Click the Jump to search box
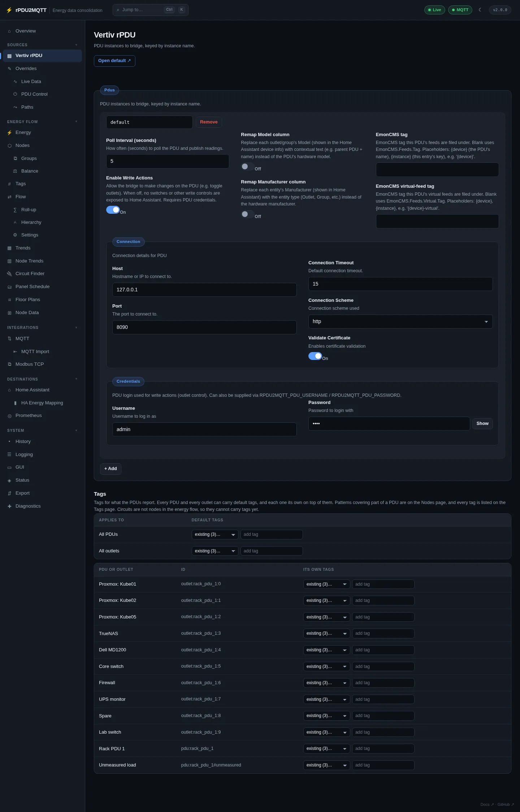 coord(150,10)
